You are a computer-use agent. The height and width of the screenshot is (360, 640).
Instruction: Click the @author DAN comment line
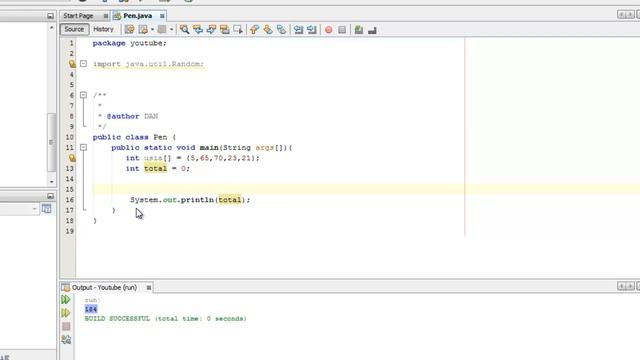[128, 116]
